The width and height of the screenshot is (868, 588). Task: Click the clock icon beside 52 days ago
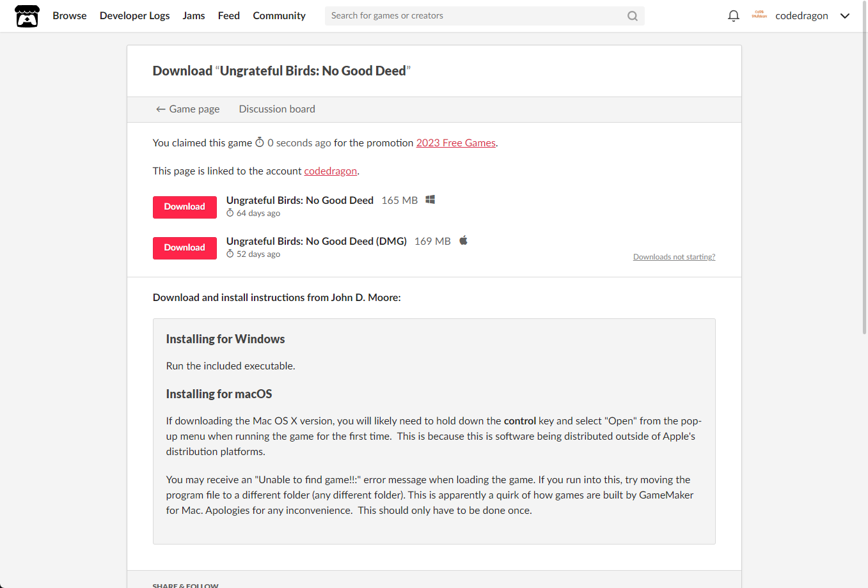[x=230, y=254]
